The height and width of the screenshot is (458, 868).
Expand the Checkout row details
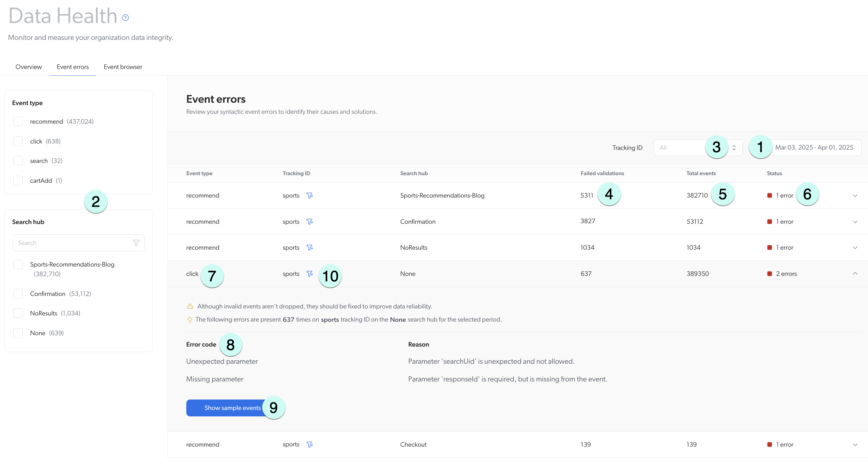tap(855, 445)
